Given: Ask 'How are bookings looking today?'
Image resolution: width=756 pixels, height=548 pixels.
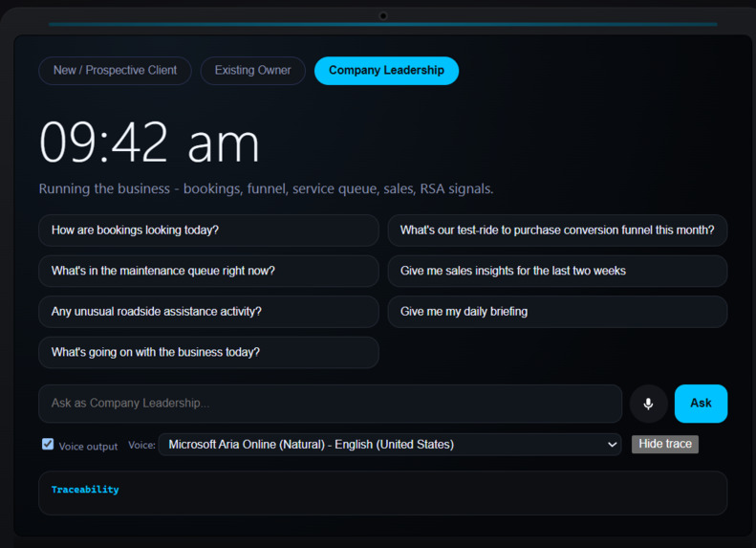Looking at the screenshot, I should click(208, 230).
